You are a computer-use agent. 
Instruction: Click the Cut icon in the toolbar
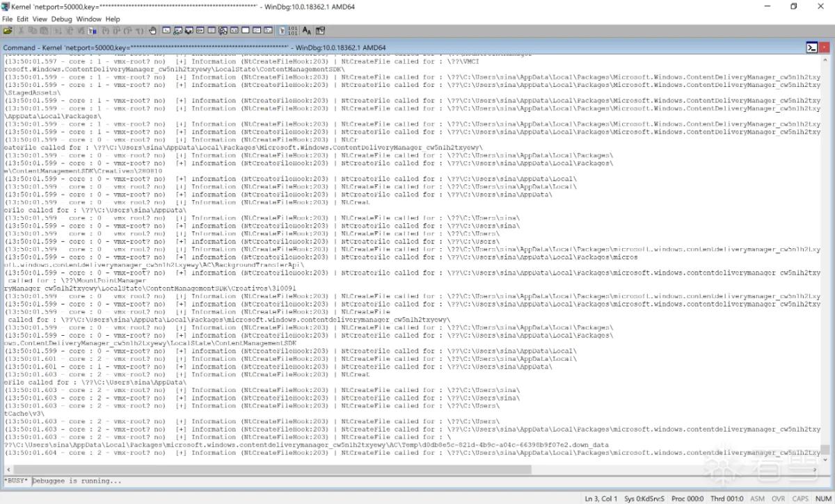21,31
